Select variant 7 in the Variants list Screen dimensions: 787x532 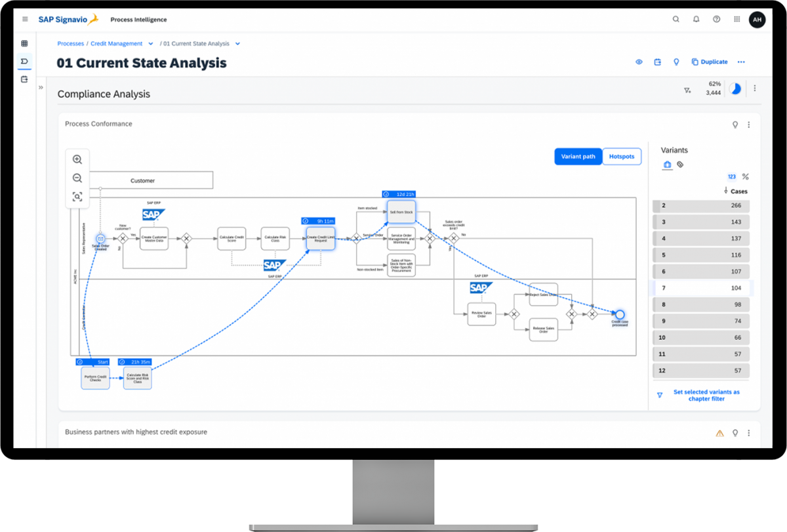point(700,288)
